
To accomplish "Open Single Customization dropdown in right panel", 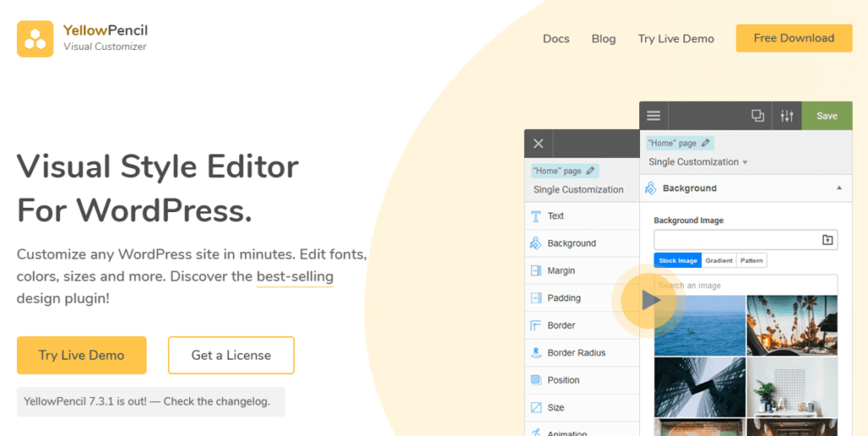I will [x=698, y=162].
